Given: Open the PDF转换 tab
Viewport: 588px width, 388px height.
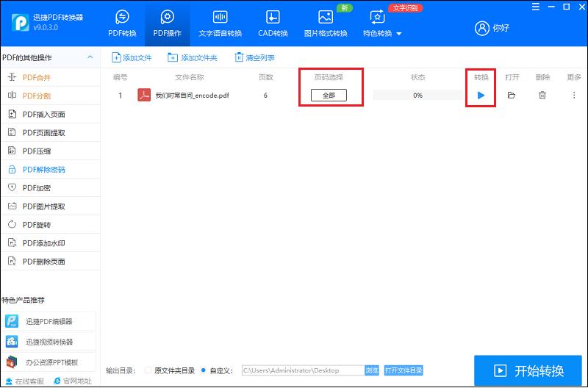Looking at the screenshot, I should tap(122, 24).
